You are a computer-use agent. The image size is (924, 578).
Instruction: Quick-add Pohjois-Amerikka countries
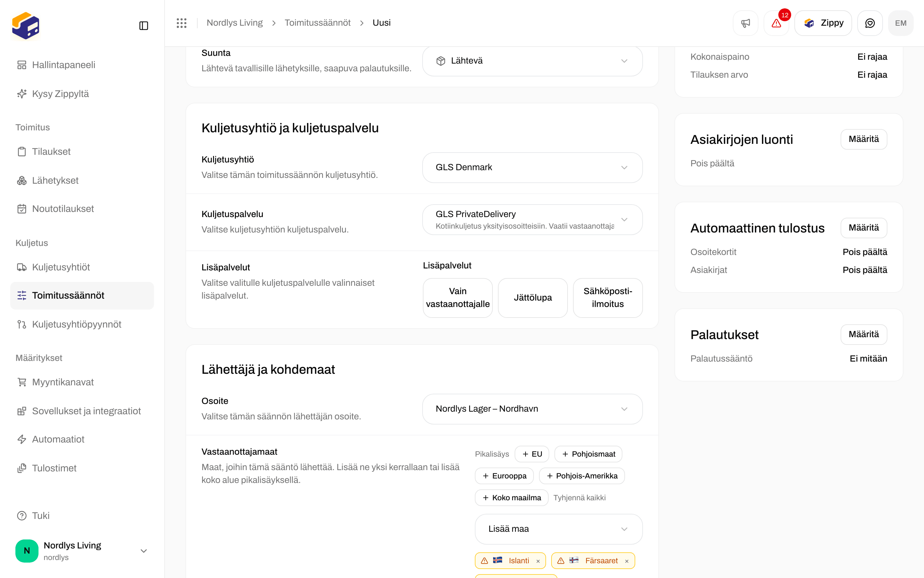coord(581,476)
